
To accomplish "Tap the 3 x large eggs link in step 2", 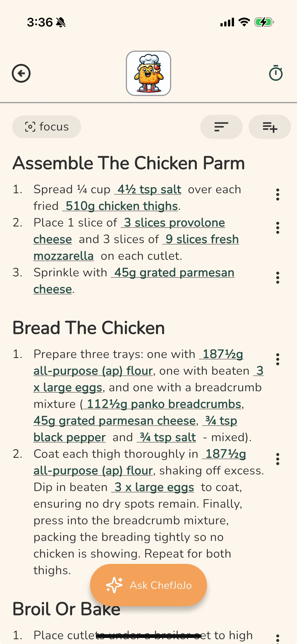I will [x=153, y=487].
